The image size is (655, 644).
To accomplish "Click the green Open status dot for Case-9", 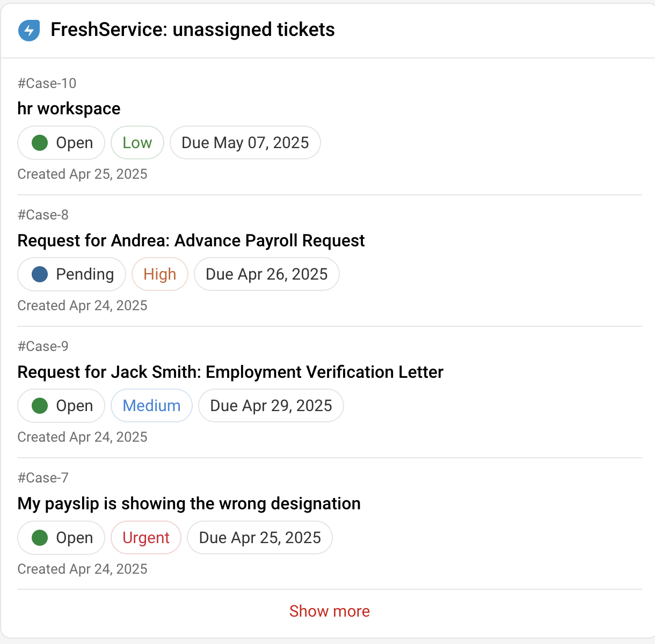I will click(40, 406).
